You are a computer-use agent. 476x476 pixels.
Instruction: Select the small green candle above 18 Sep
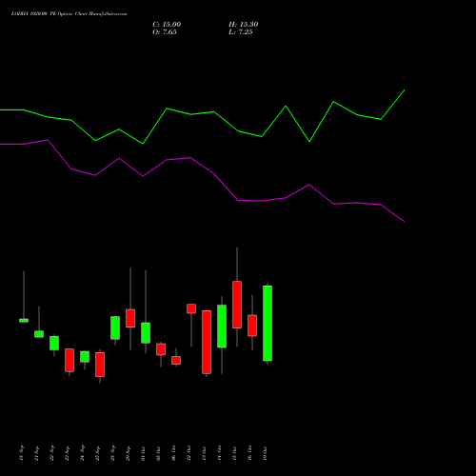pos(24,321)
